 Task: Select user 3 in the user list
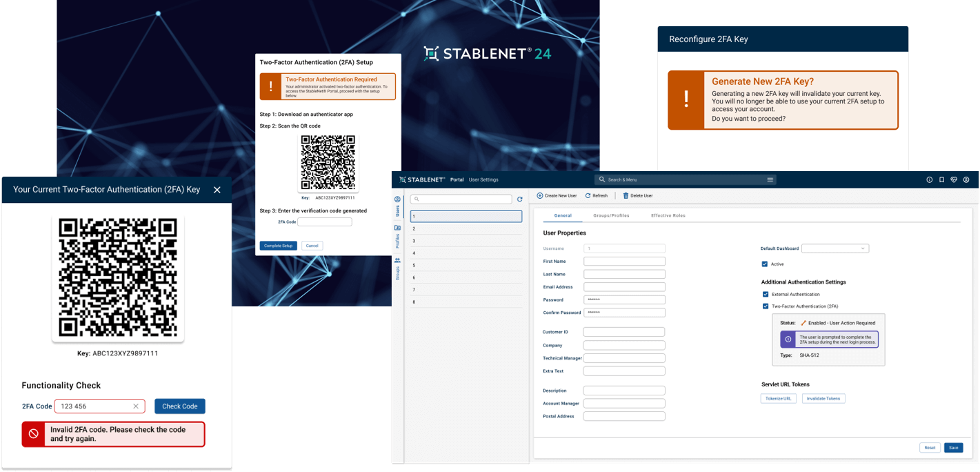[466, 241]
